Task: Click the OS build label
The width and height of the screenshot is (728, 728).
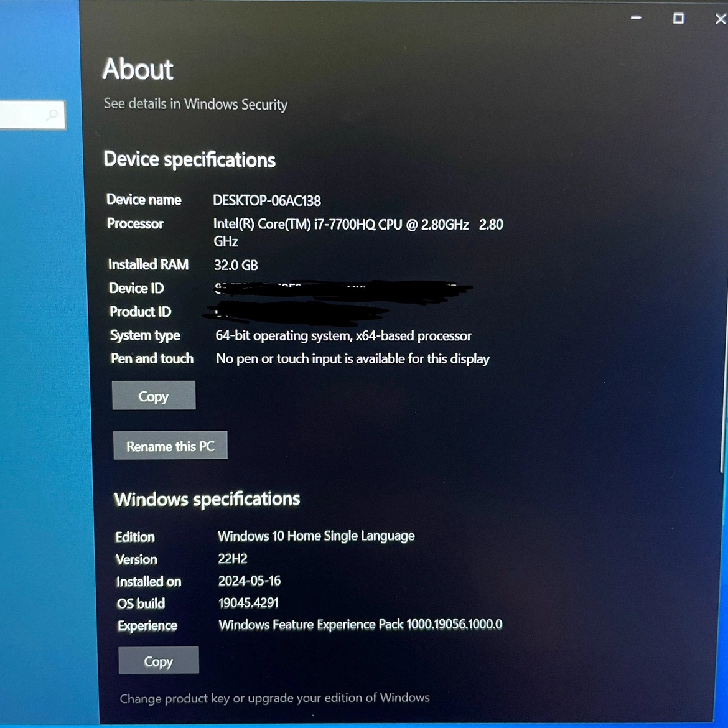Action: tap(141, 604)
